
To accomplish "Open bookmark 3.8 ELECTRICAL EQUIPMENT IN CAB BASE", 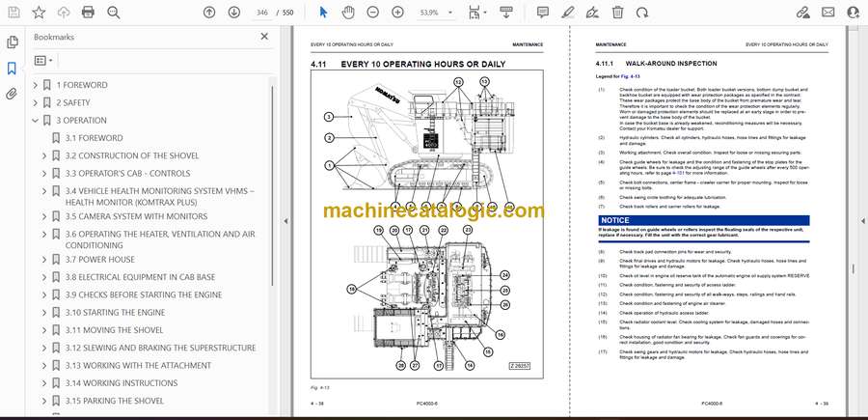I will (x=140, y=277).
